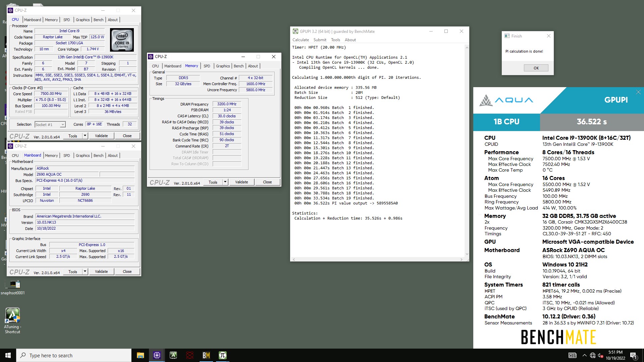Open the Windows Start menu
Screen dimensions: 644x362
(x=8, y=355)
